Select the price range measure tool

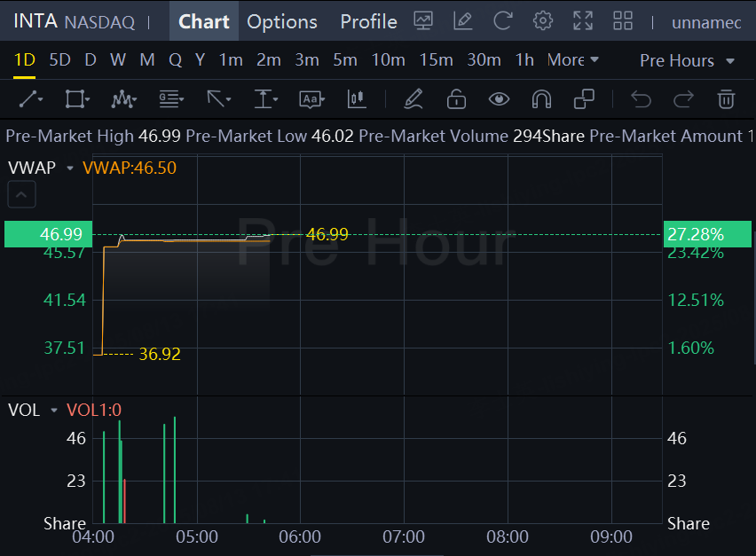click(x=265, y=99)
